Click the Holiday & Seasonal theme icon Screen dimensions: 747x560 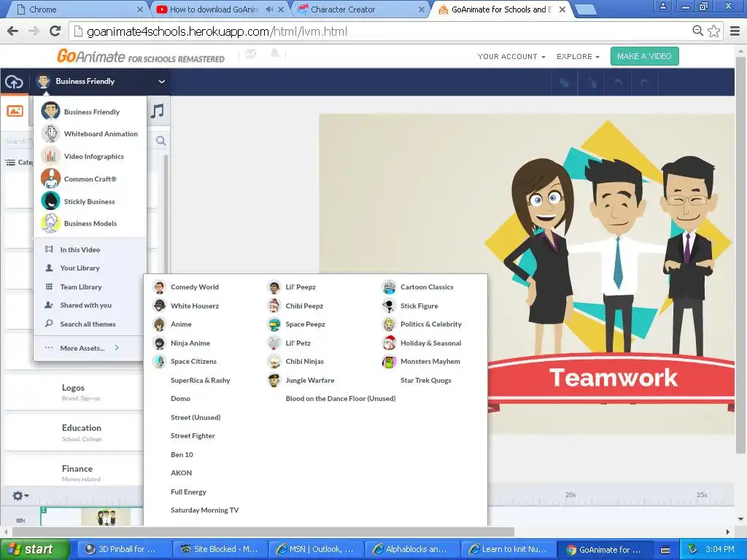(389, 343)
